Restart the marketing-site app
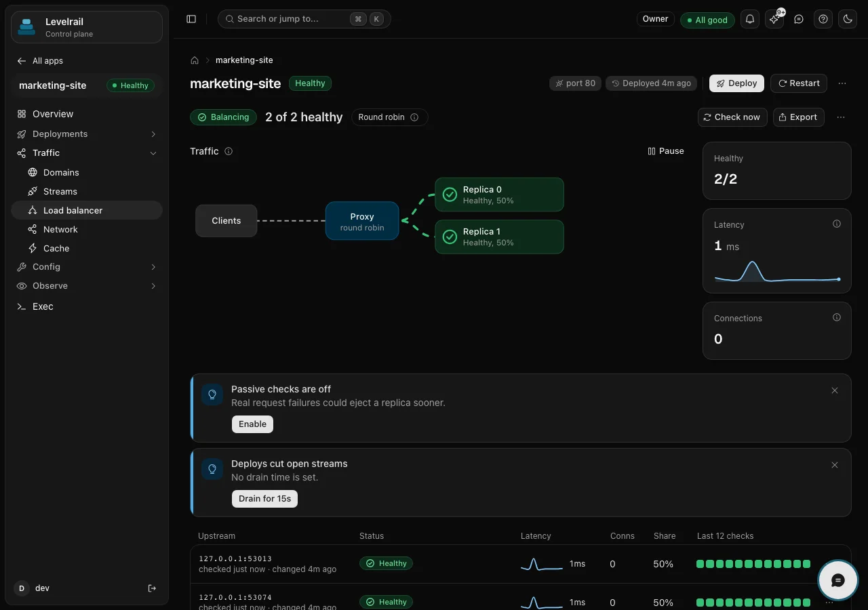The image size is (868, 610). tap(799, 83)
